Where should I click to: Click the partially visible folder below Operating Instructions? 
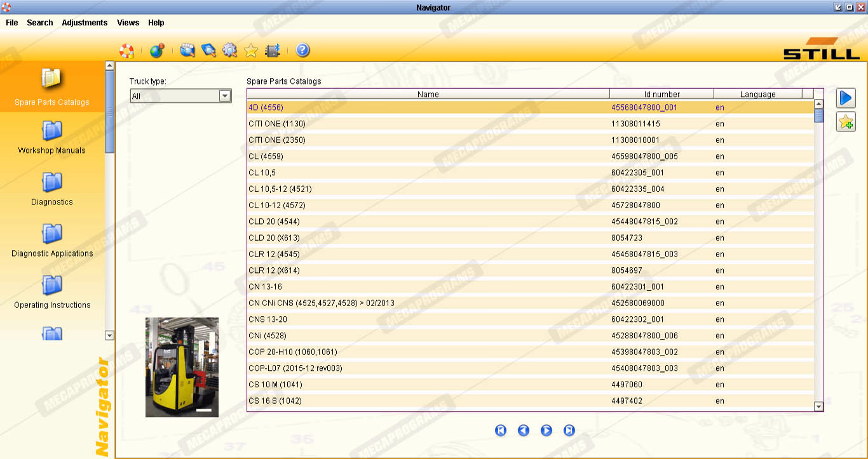click(52, 333)
